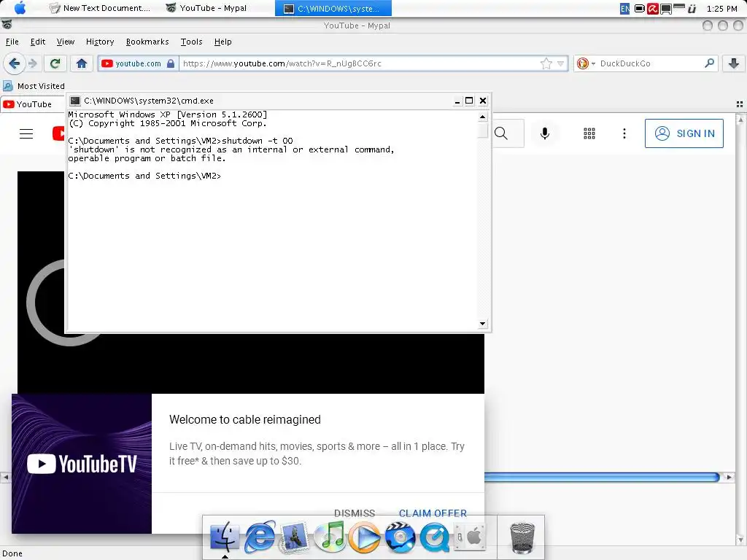Open YouTube settings three-dot menu
The height and width of the screenshot is (560, 747).
[x=624, y=133]
